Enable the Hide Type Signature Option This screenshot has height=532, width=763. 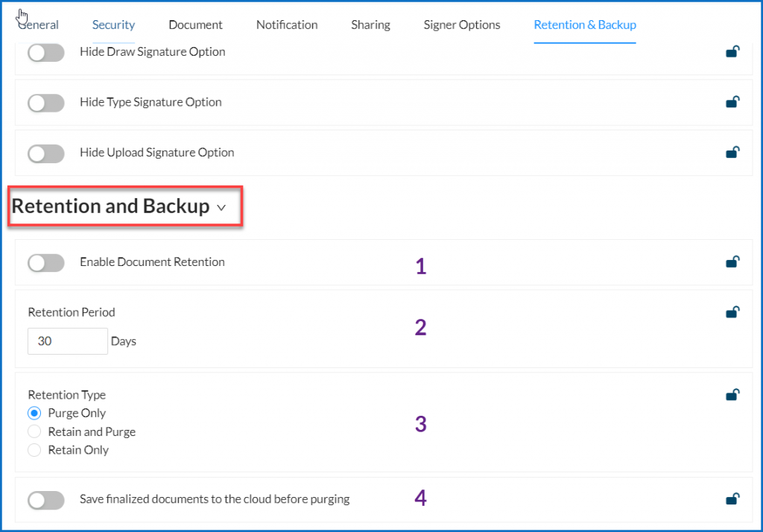coord(45,102)
